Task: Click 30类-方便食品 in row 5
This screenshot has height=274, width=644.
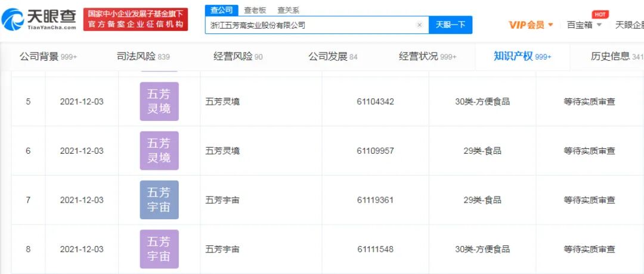Action: click(482, 102)
